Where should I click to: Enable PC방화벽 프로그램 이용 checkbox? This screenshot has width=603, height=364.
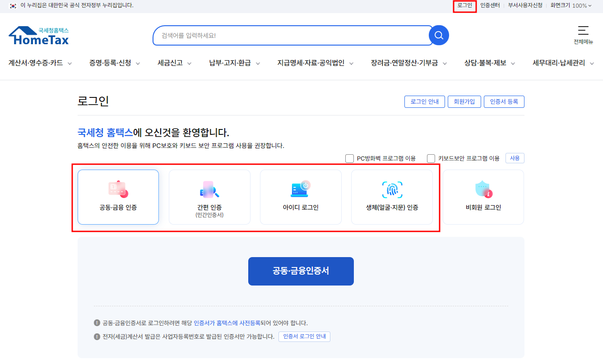349,158
